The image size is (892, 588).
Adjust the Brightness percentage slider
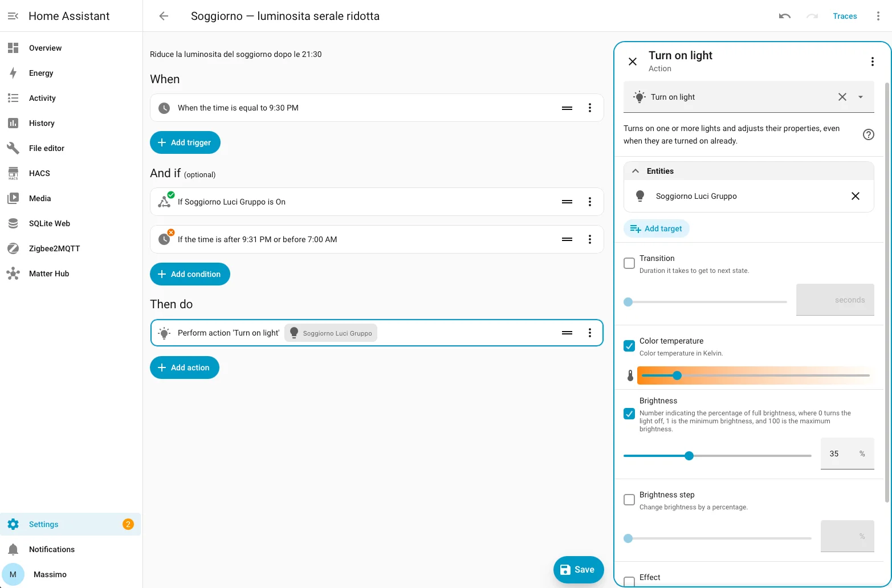click(718, 456)
